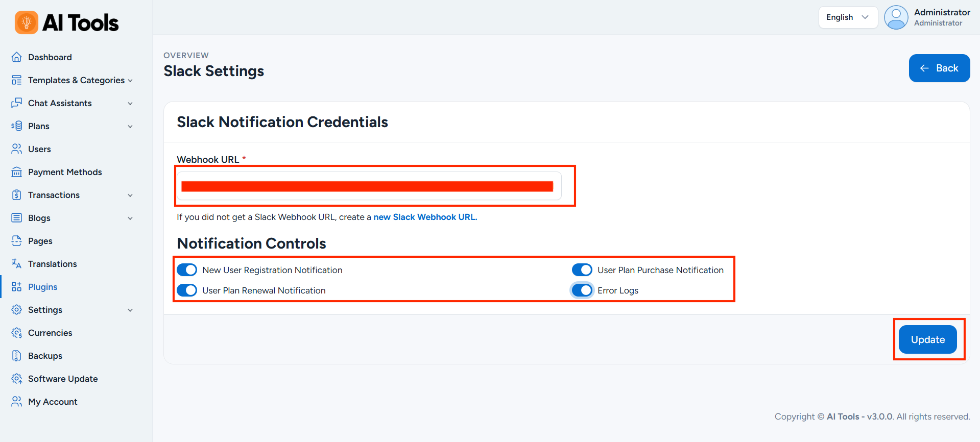Click the Settings gear icon
Screen dimensions: 980x442
[x=17, y=310]
